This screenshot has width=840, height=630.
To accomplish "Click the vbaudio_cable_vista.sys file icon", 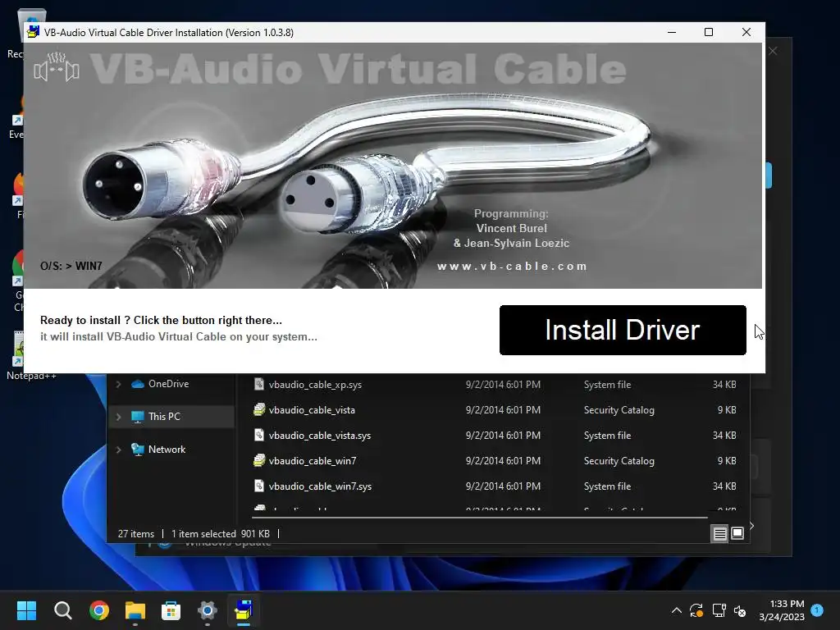I will tap(259, 435).
